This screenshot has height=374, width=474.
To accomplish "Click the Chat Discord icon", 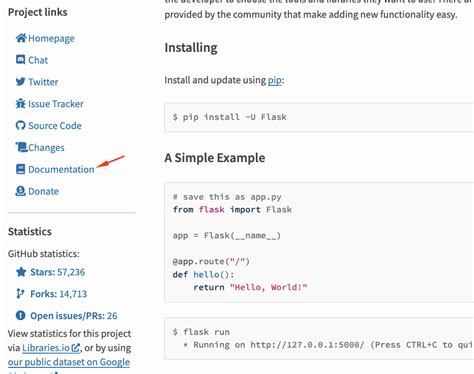I will (x=20, y=60).
